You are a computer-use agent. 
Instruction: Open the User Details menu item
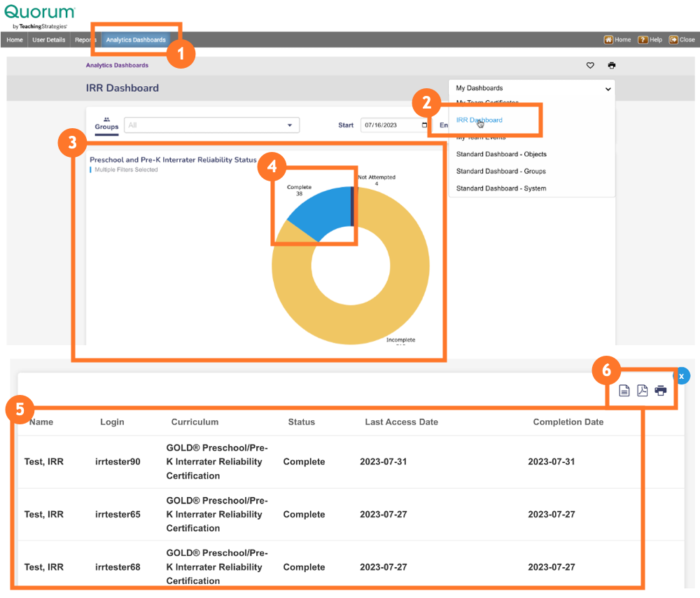[x=48, y=40]
